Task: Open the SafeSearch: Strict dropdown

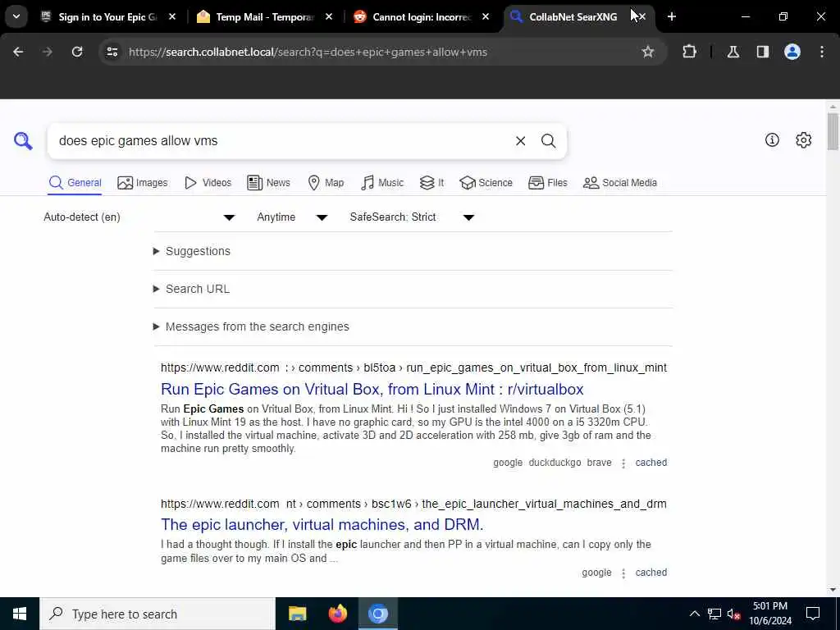Action: pos(412,217)
